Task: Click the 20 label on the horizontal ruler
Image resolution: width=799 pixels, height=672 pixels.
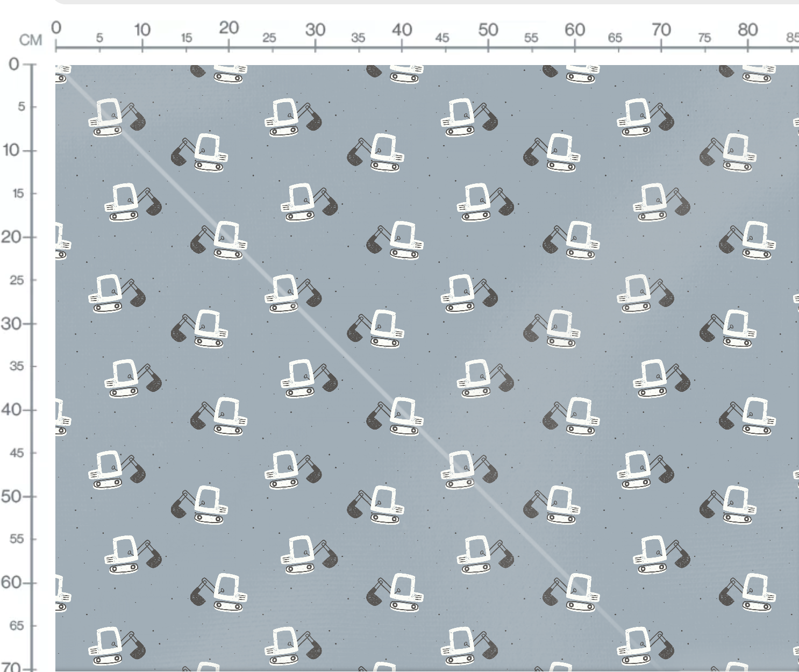Action: pos(229,27)
